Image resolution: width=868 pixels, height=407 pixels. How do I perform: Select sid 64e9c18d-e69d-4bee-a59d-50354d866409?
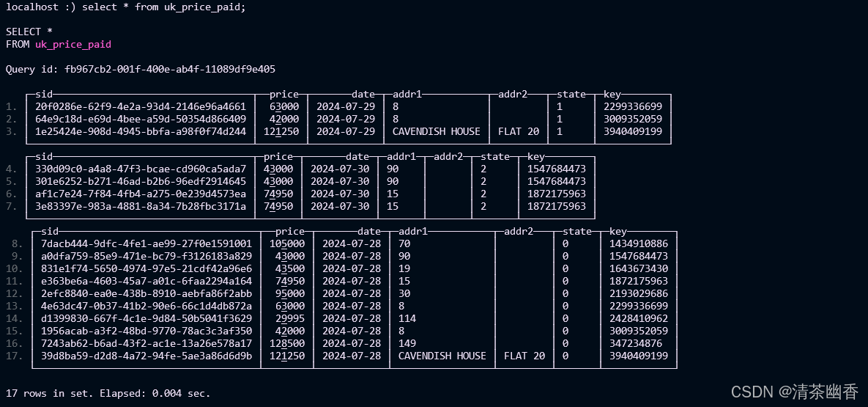[141, 119]
